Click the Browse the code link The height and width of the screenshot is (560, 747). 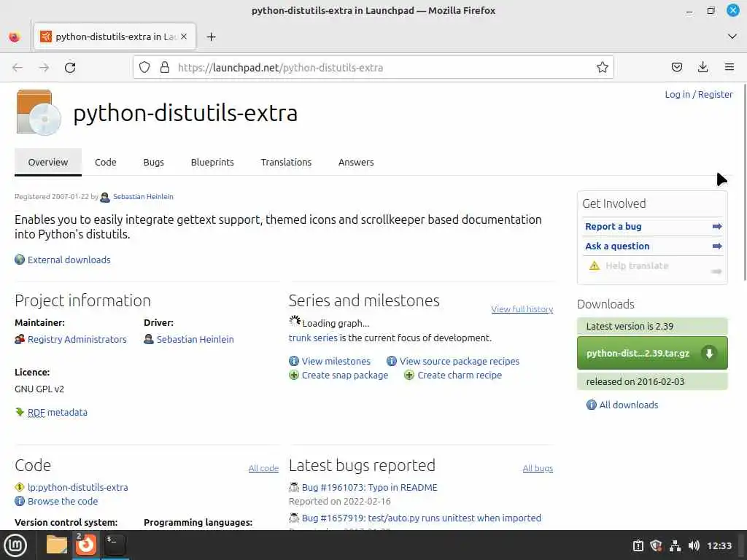pyautogui.click(x=63, y=502)
